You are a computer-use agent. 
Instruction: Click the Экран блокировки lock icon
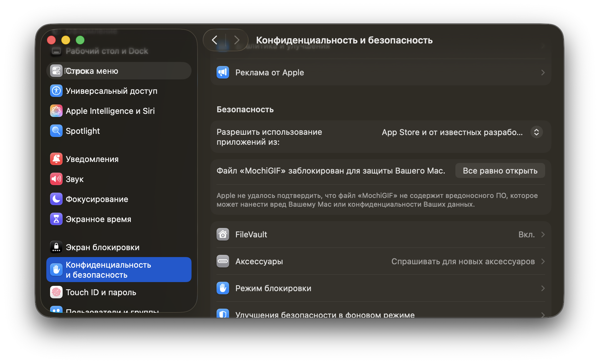tap(56, 247)
